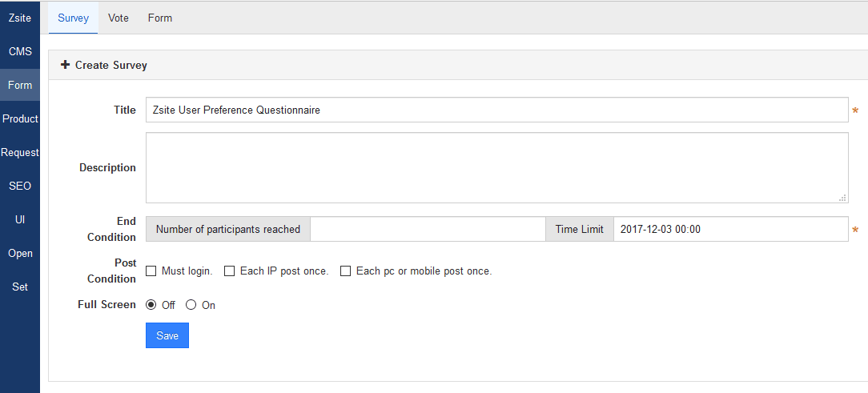This screenshot has height=393, width=868.
Task: Switch to the Survey tab
Action: [x=73, y=18]
